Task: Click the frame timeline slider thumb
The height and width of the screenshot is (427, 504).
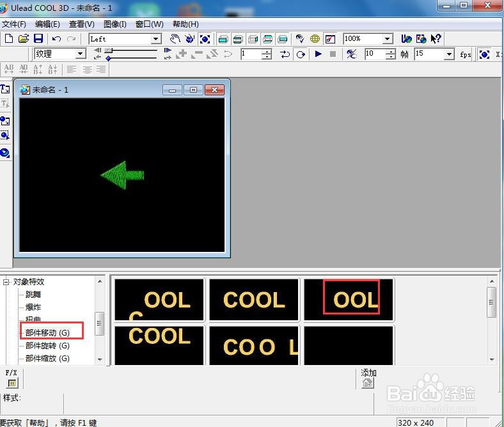Action: click(109, 50)
